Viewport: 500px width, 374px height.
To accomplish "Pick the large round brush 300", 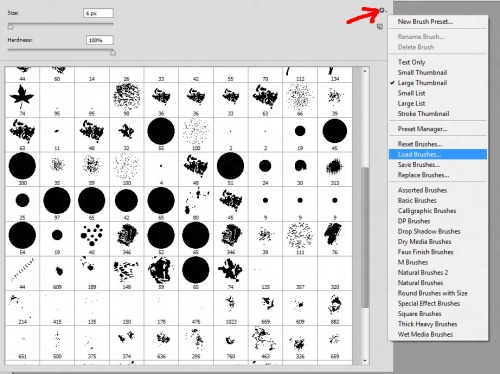I will pos(22,169).
